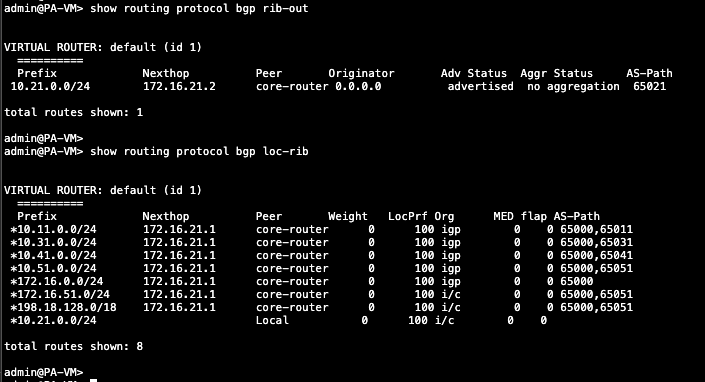
Task: Click the 'advertised' Adv Status value
Action: [x=480, y=86]
